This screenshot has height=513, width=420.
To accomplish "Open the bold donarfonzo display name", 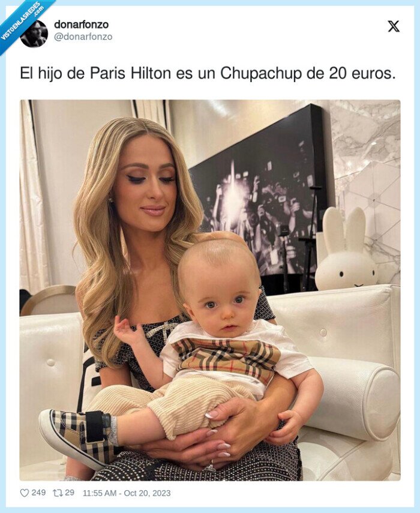I will pos(81,24).
